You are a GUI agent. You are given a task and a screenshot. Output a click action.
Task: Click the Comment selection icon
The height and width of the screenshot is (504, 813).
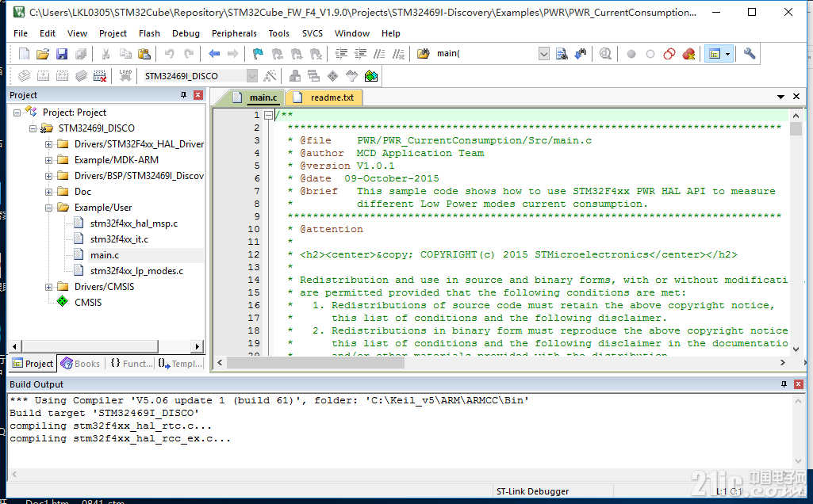coord(380,54)
